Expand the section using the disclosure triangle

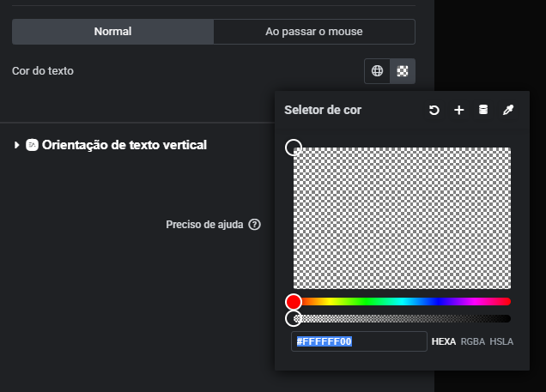17,145
